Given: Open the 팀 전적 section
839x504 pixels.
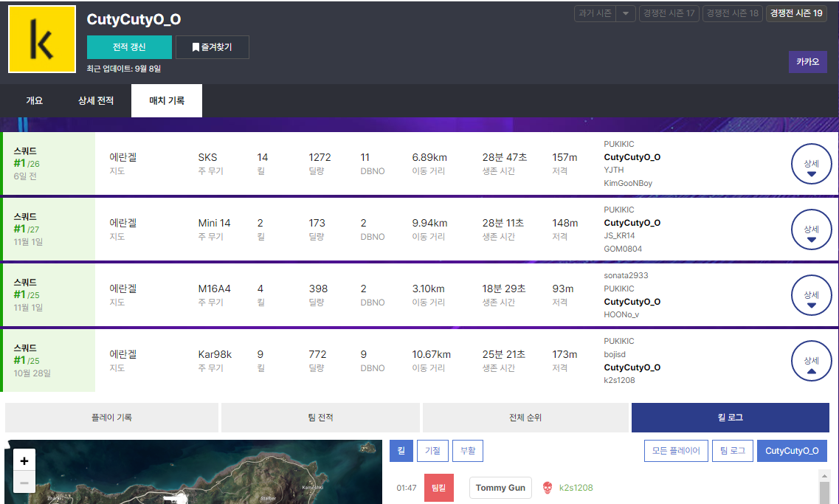Looking at the screenshot, I should pyautogui.click(x=320, y=418).
